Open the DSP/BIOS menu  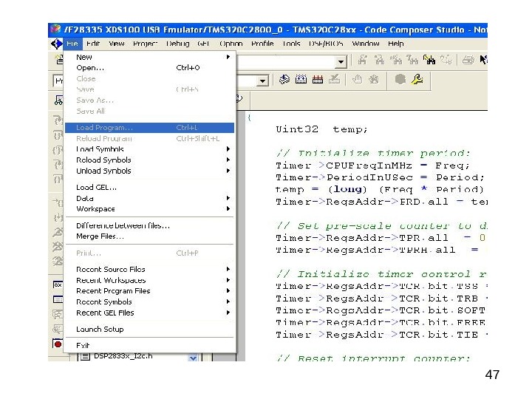point(326,44)
